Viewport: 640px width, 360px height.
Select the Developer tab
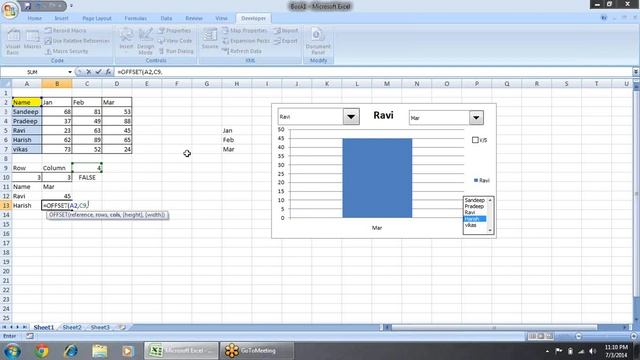pos(253,18)
